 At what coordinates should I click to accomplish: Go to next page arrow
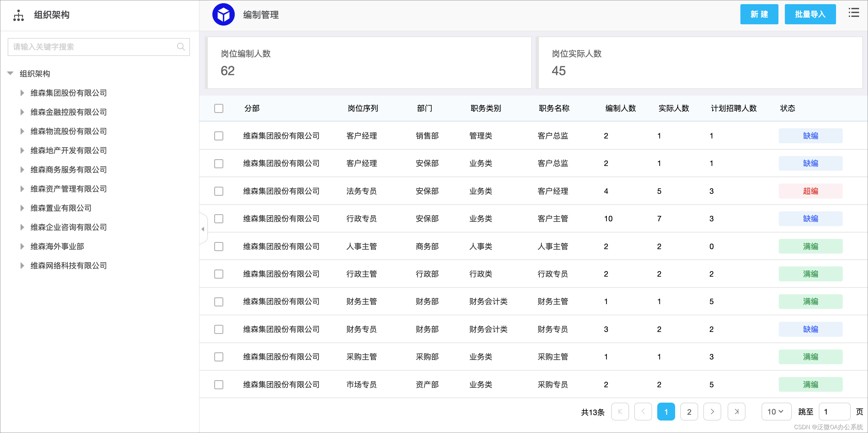point(712,412)
